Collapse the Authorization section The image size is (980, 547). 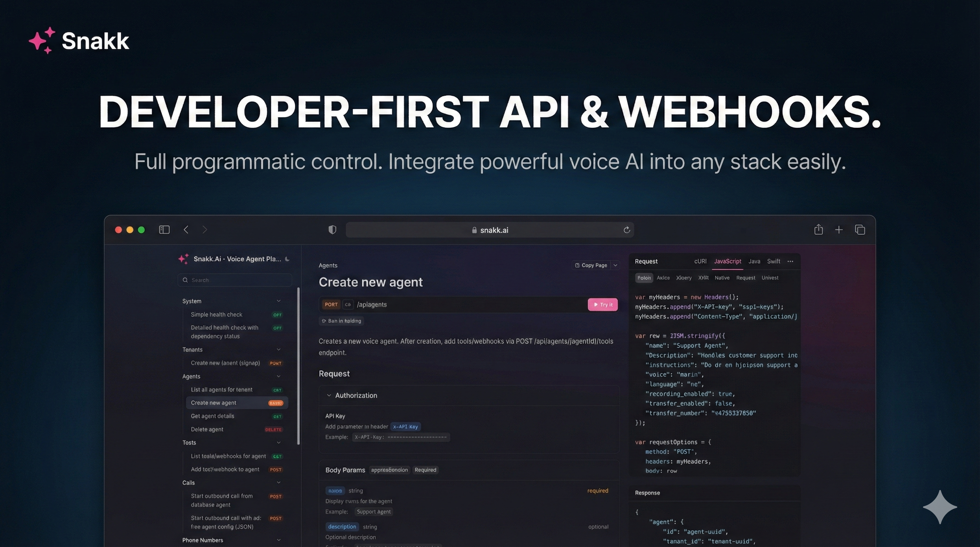click(329, 396)
